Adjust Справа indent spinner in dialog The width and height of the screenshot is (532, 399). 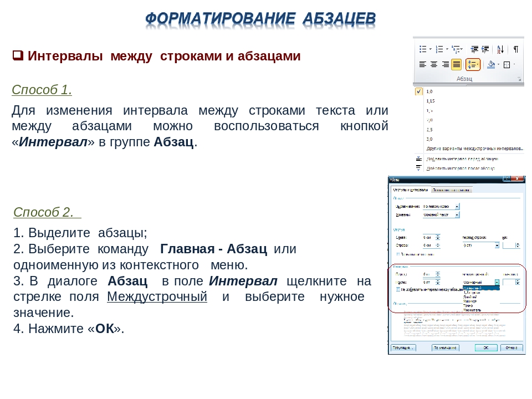438,245
